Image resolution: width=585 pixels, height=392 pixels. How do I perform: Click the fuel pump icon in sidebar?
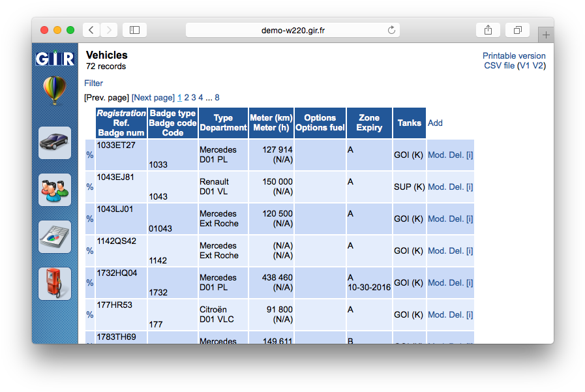pyautogui.click(x=55, y=284)
